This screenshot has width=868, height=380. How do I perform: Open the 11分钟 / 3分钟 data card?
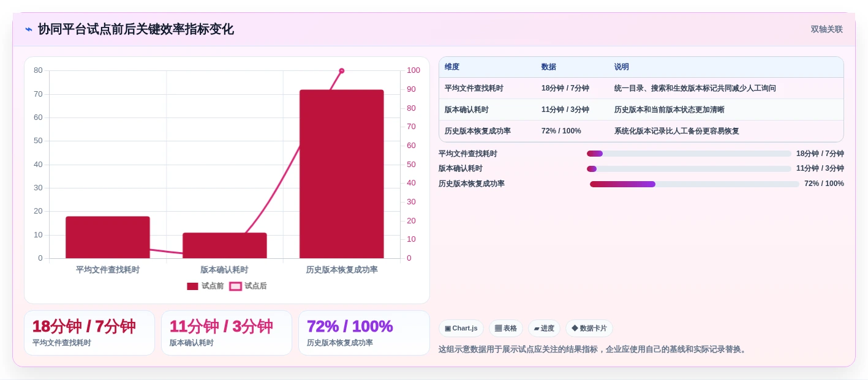tap(227, 333)
